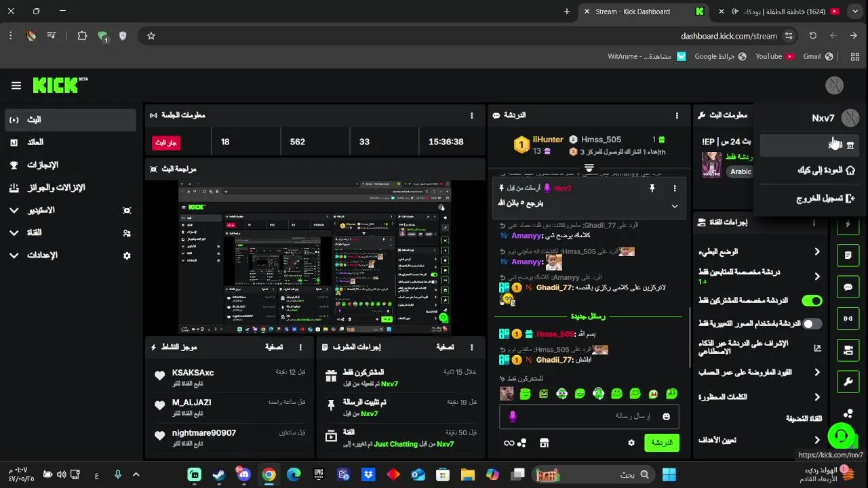Expand the الإعدادات sidebar section
The width and height of the screenshot is (868, 488).
click(x=14, y=256)
